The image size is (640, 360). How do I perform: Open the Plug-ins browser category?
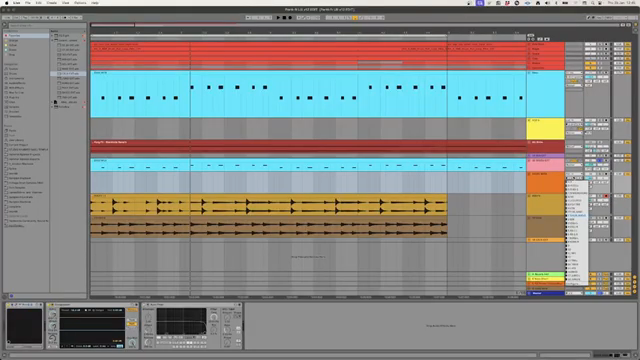coord(14,98)
